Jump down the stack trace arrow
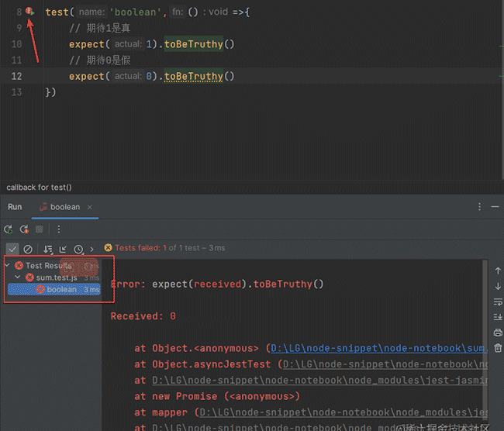Image resolution: width=504 pixels, height=431 pixels. click(x=498, y=286)
